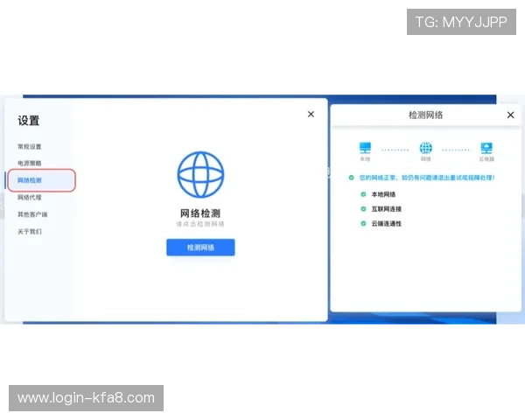Open 关于我们 settings section

[x=30, y=232]
